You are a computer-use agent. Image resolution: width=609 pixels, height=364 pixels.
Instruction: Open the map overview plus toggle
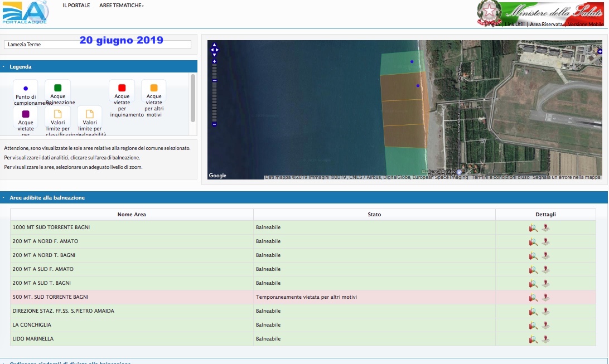coord(600,51)
